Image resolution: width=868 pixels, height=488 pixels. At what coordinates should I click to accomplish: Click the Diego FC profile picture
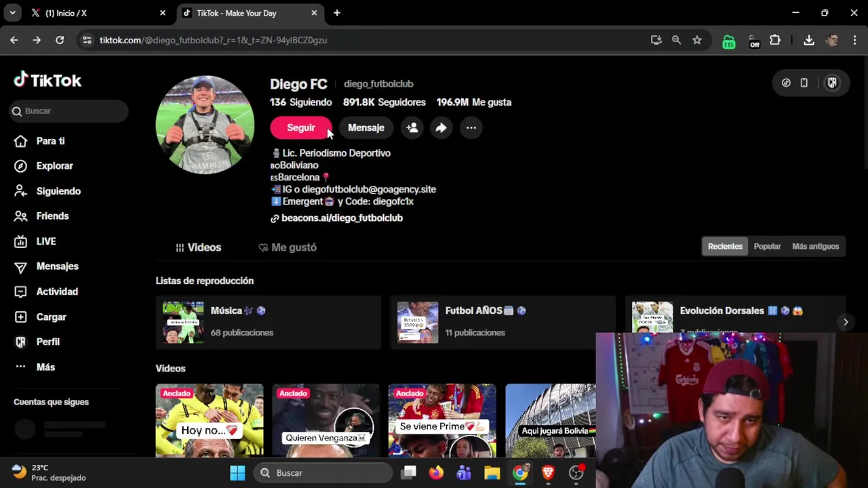(205, 125)
